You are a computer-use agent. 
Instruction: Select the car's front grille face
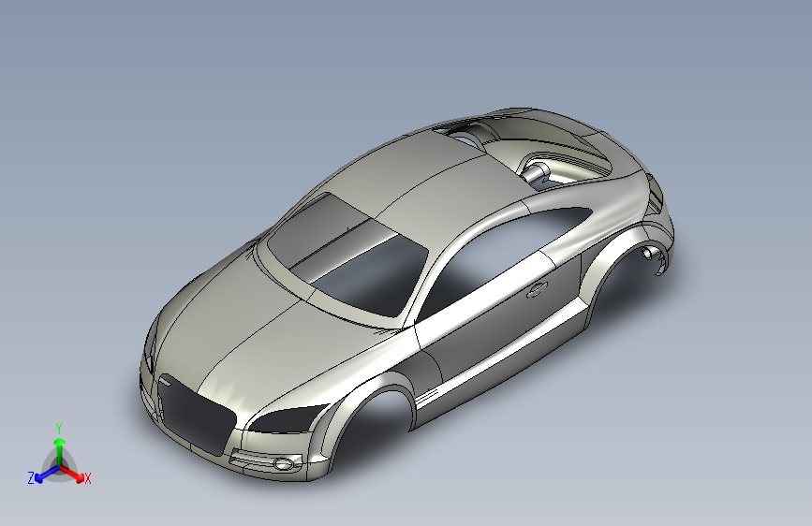point(197,415)
